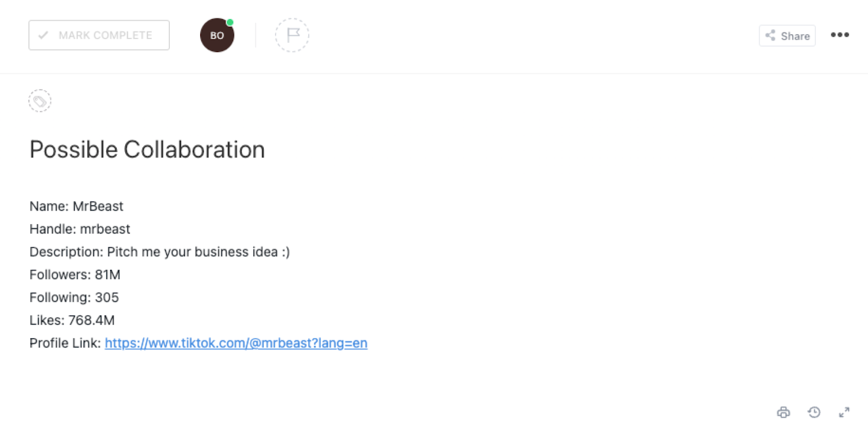Set priority with the flag icon
Screen dimensions: 868x436
tap(292, 35)
